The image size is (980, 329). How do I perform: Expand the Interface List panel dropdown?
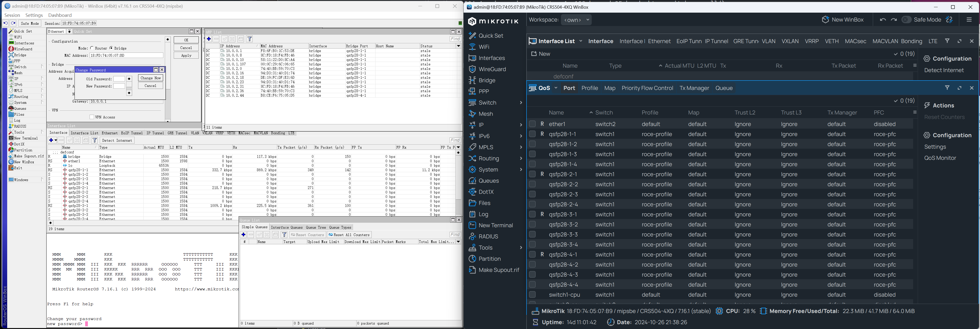point(581,41)
